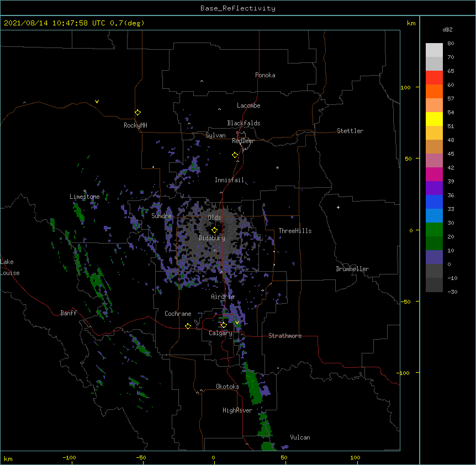Pick the purple swatch between 39 and 36
476x465 pixels.
pyautogui.click(x=434, y=188)
